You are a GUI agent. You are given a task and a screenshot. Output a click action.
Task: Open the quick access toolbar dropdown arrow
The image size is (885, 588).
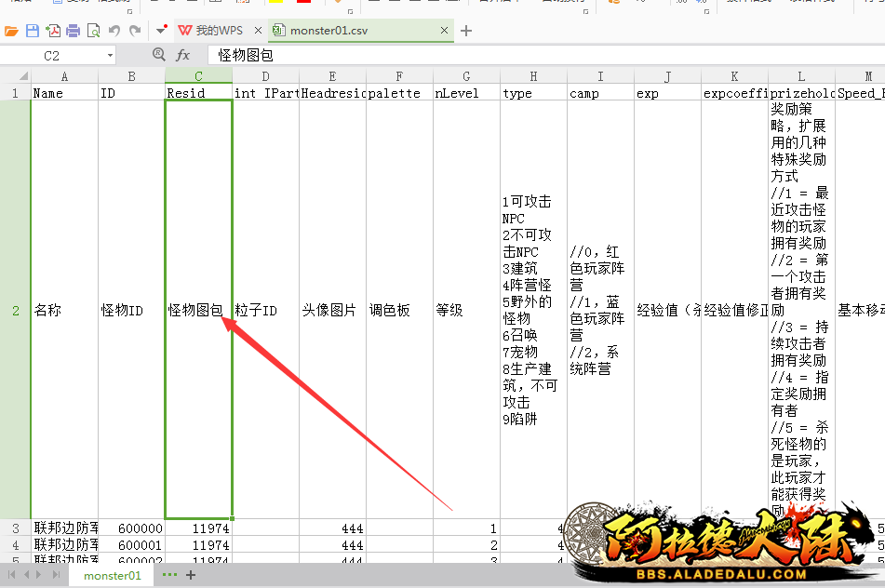click(163, 31)
